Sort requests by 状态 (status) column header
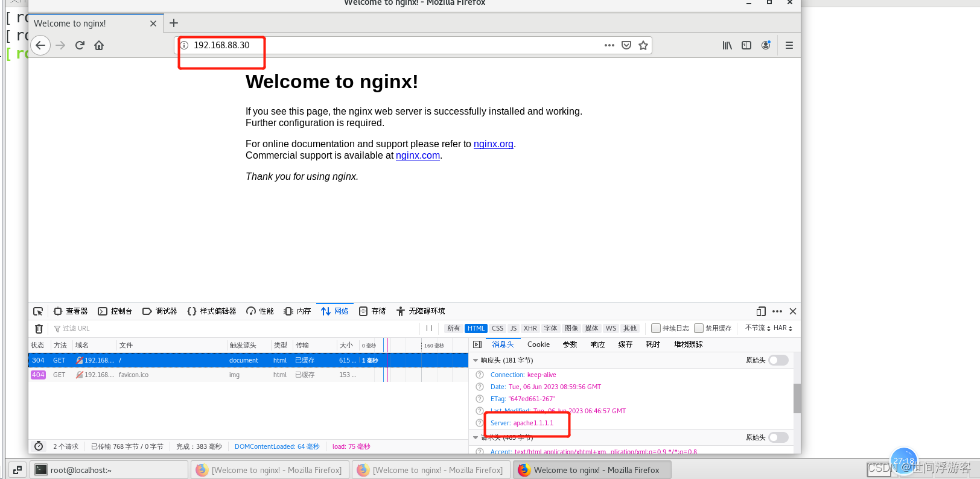This screenshot has height=479, width=980. [x=37, y=345]
